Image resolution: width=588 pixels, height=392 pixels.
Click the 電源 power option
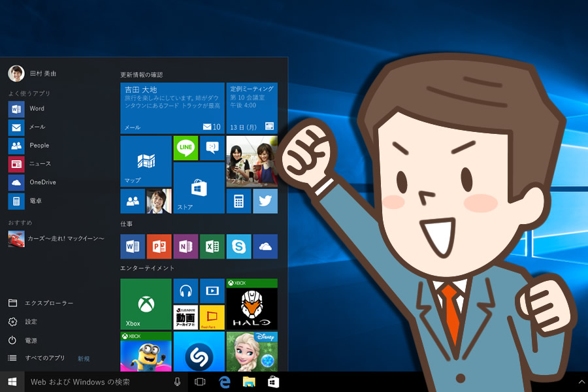23,340
